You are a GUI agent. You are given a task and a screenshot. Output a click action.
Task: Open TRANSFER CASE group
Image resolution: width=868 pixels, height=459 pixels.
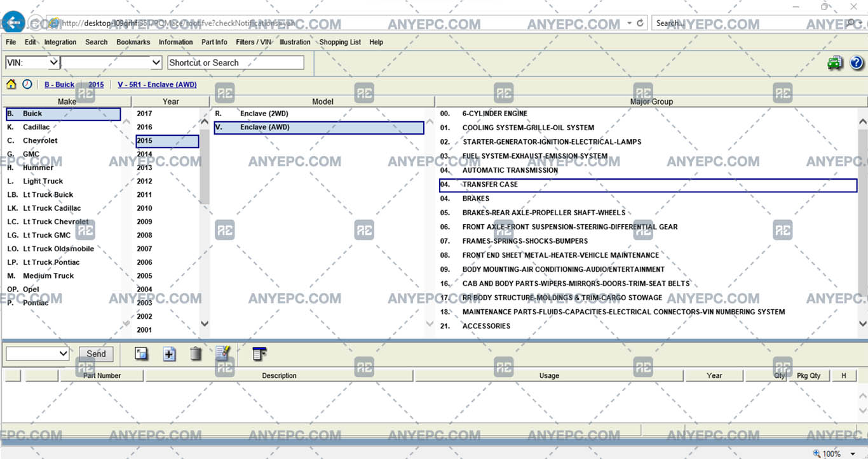648,185
